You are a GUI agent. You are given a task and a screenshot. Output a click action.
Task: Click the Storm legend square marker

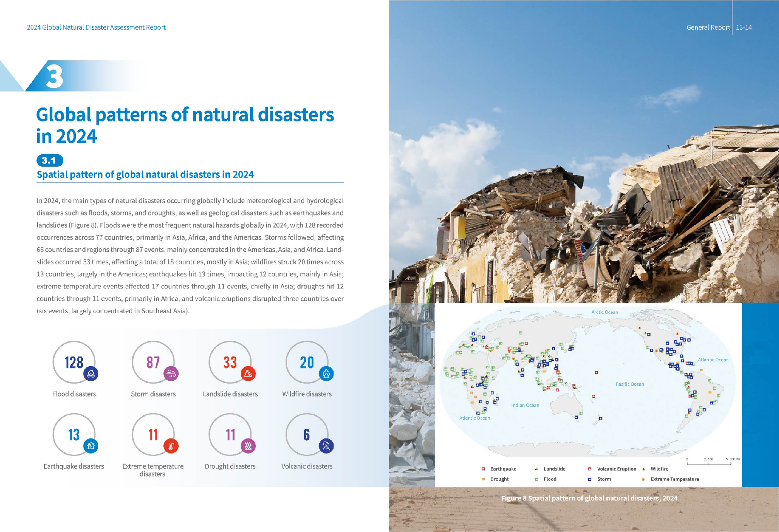click(x=590, y=479)
